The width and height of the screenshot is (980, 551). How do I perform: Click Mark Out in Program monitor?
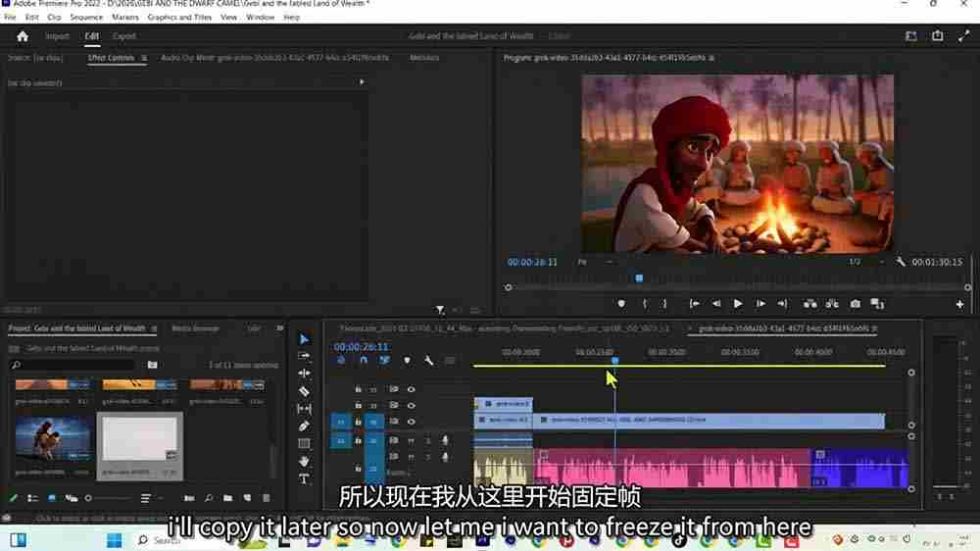(x=664, y=304)
